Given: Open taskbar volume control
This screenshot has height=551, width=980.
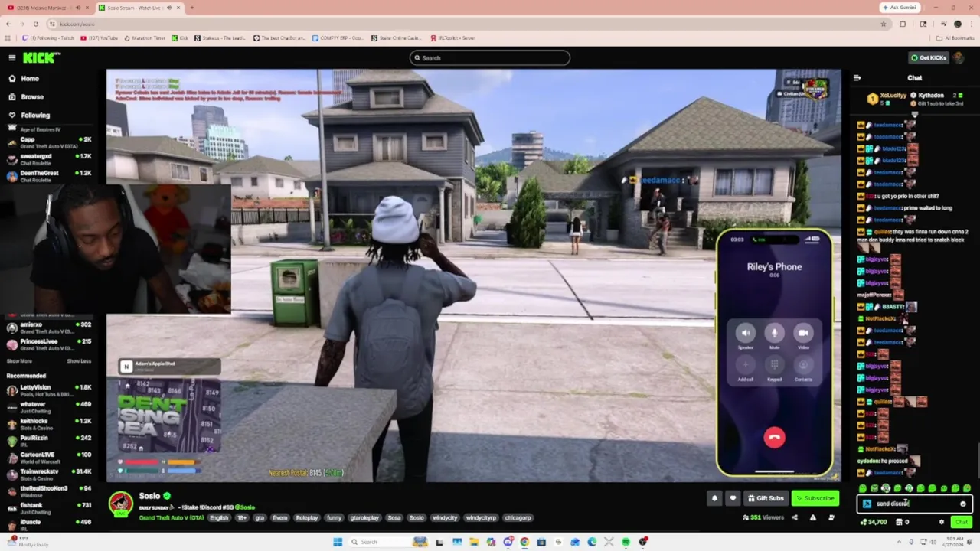Looking at the screenshot, I should click(x=933, y=542).
